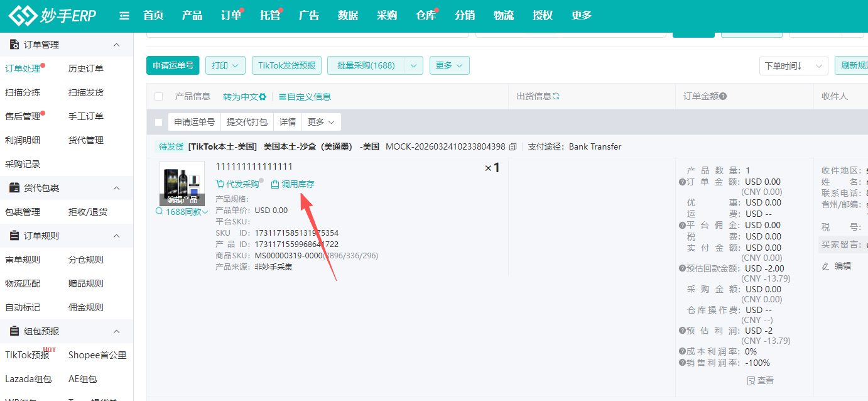Screen dimensions: 868x401
Task: Click the 详情 button
Action: (x=288, y=122)
